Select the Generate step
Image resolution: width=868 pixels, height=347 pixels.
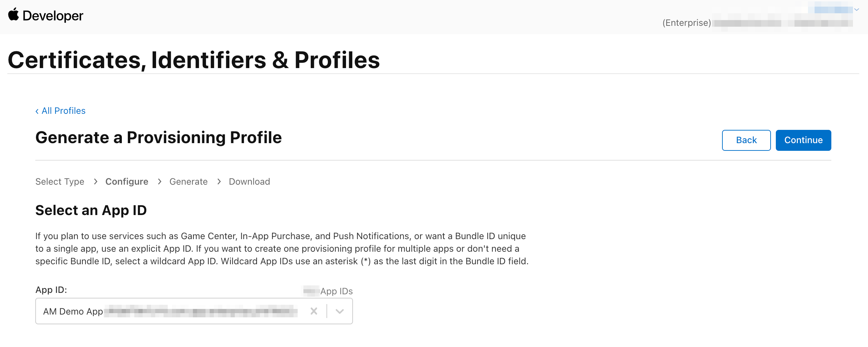(189, 182)
